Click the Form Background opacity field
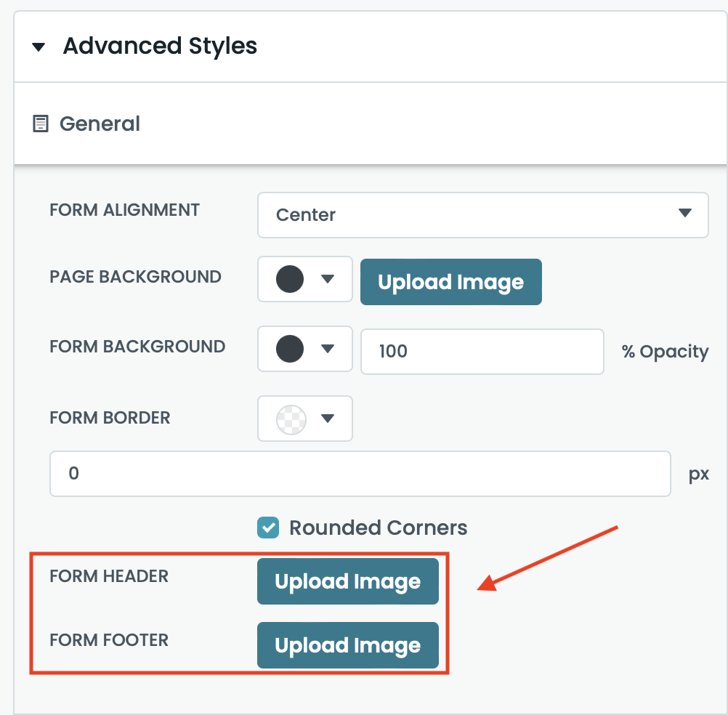This screenshot has height=715, width=728. pos(482,352)
